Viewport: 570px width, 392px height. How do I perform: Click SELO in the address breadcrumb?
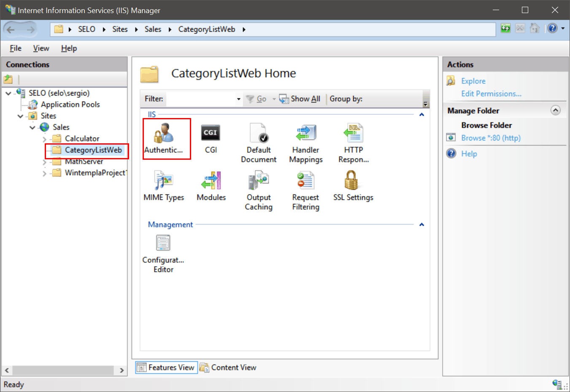click(86, 29)
